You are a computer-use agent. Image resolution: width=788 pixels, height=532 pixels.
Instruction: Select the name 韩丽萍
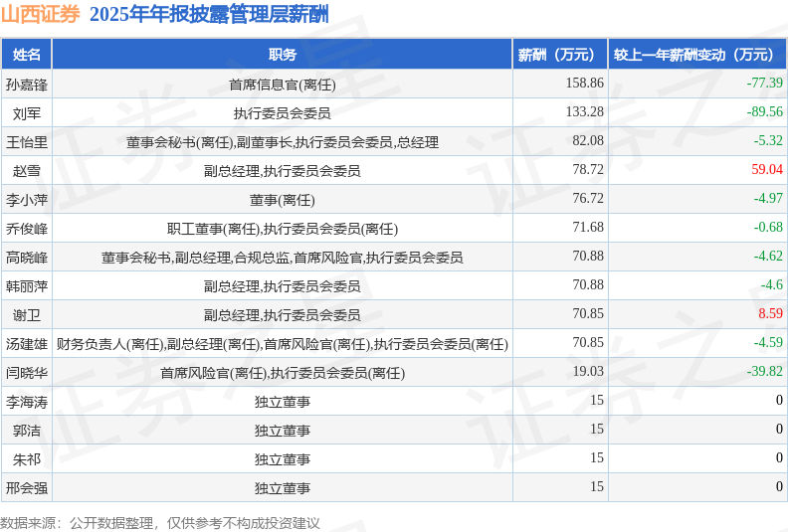click(x=27, y=286)
